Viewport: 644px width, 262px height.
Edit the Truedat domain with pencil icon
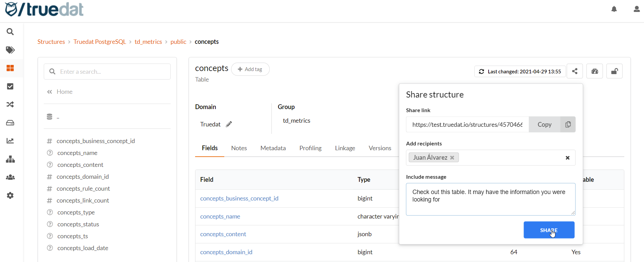pyautogui.click(x=229, y=124)
